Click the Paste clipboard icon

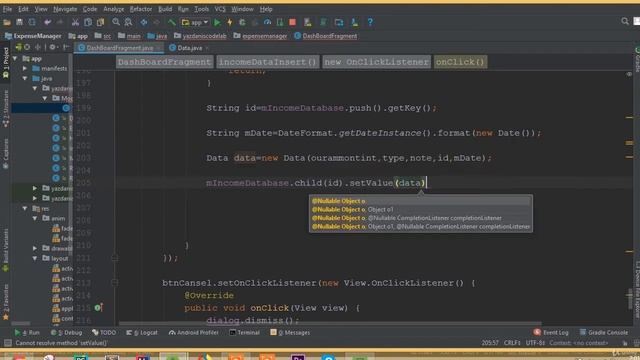pyautogui.click(x=100, y=22)
